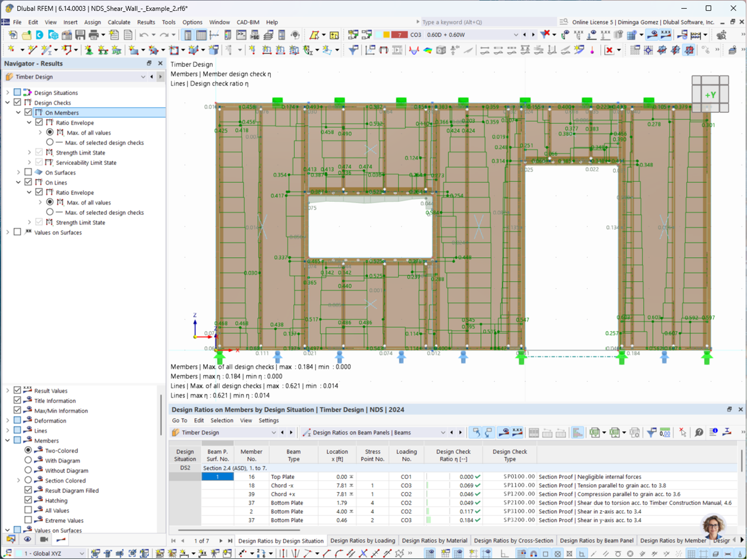Click the +Y view cube face
This screenshot has width=747, height=560.
(x=711, y=95)
